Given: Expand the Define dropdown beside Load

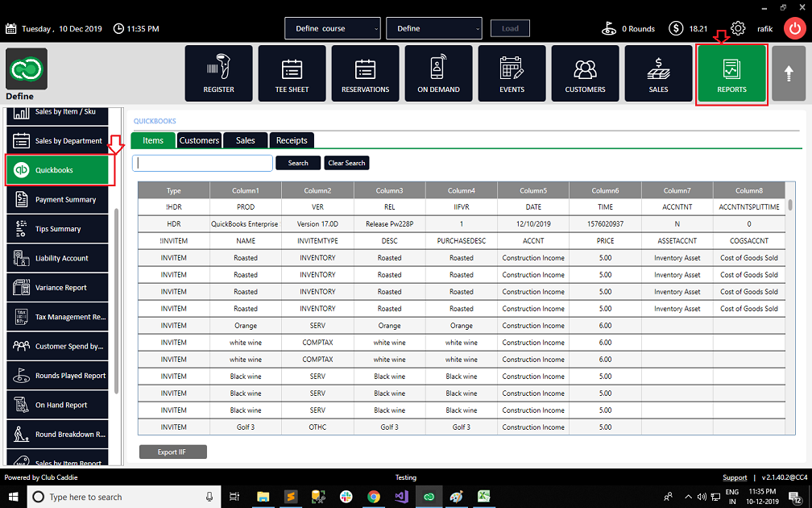Looking at the screenshot, I should pos(434,28).
